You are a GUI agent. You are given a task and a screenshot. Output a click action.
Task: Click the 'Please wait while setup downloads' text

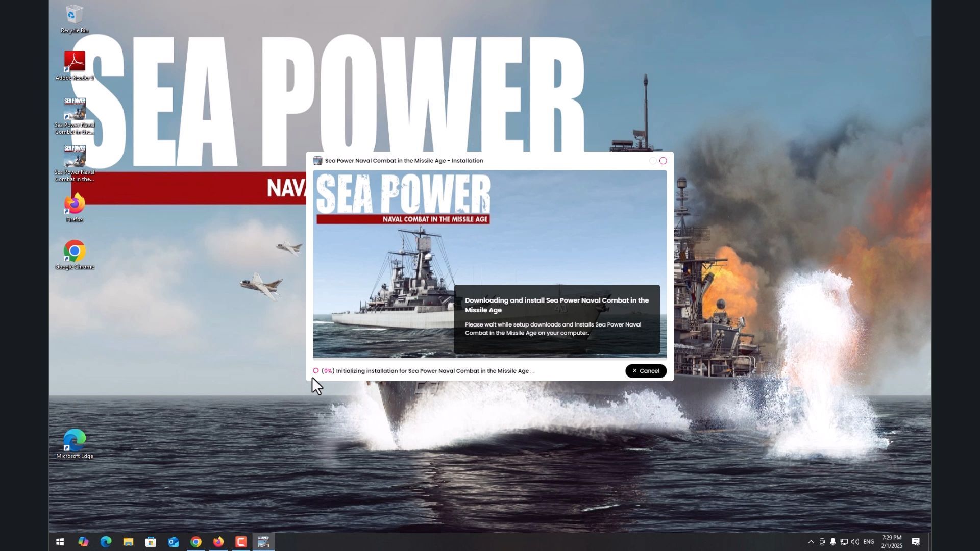553,329
